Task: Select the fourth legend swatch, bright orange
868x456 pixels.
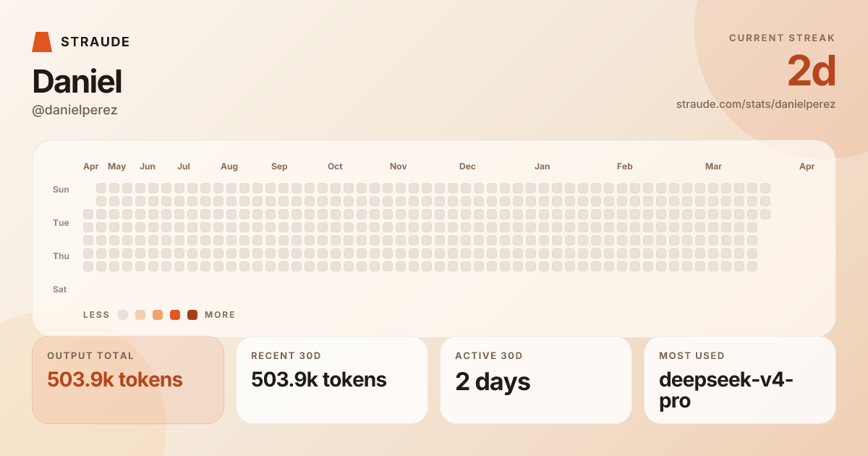Action: pyautogui.click(x=175, y=315)
